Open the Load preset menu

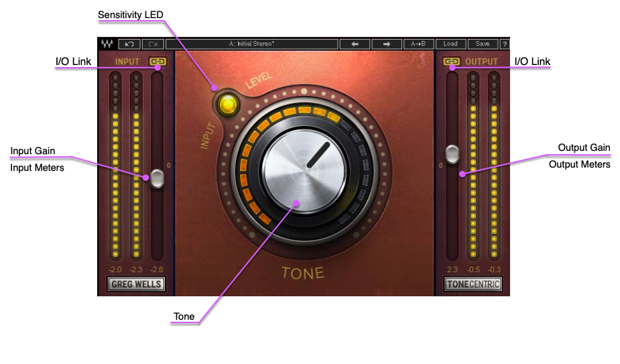[x=450, y=44]
